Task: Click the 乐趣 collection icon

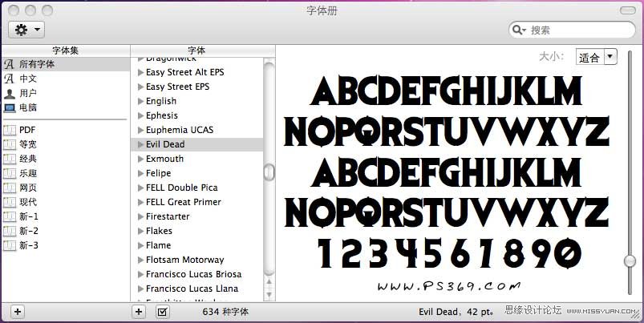Action: click(9, 173)
